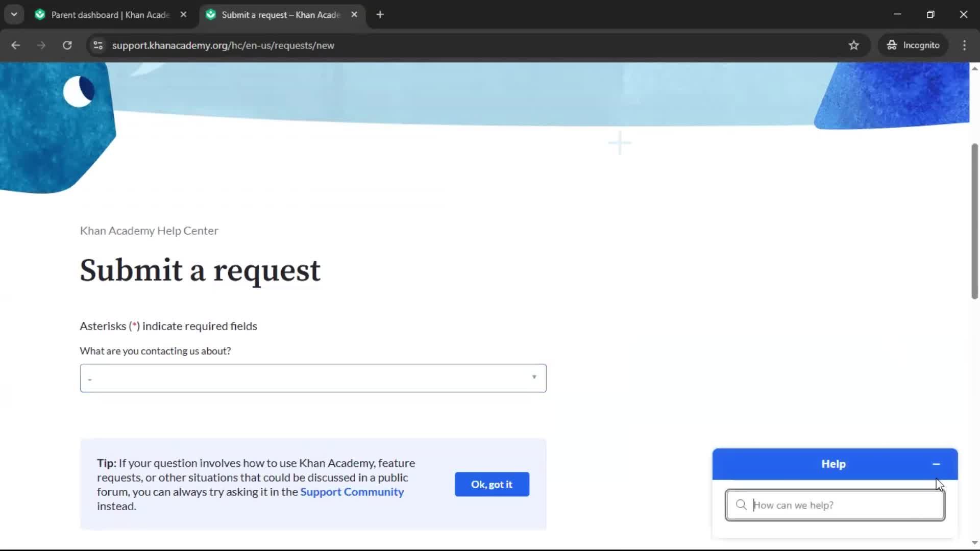Click the scrollbar up arrow
The image size is (980, 551).
click(x=974, y=68)
